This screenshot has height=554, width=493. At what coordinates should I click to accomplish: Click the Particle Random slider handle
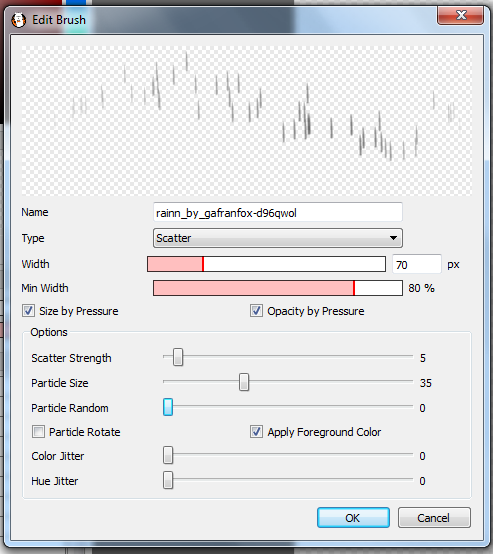pos(168,407)
